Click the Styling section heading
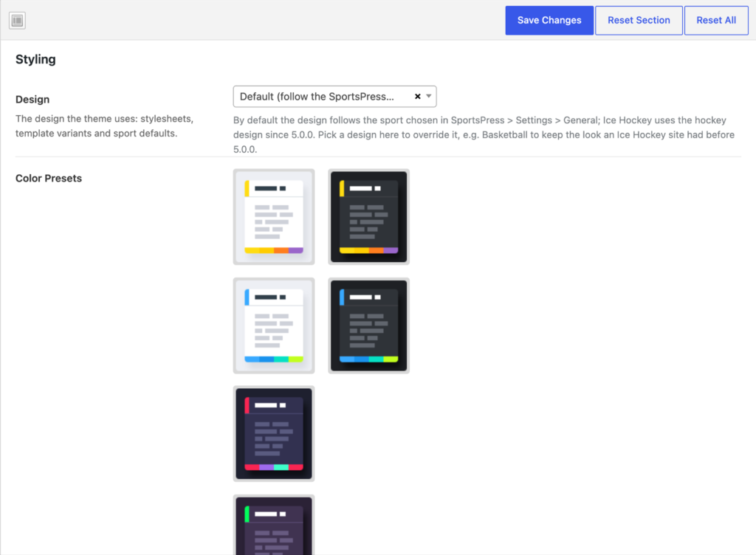 click(35, 59)
